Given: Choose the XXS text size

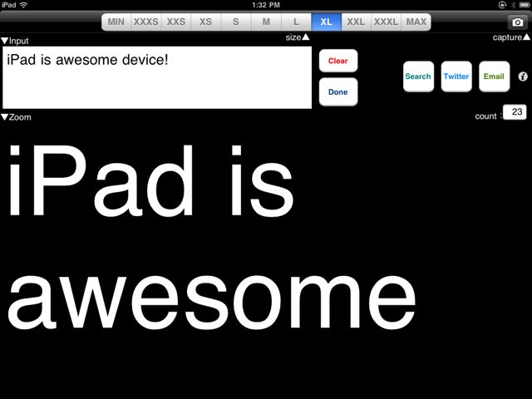Looking at the screenshot, I should coord(176,22).
